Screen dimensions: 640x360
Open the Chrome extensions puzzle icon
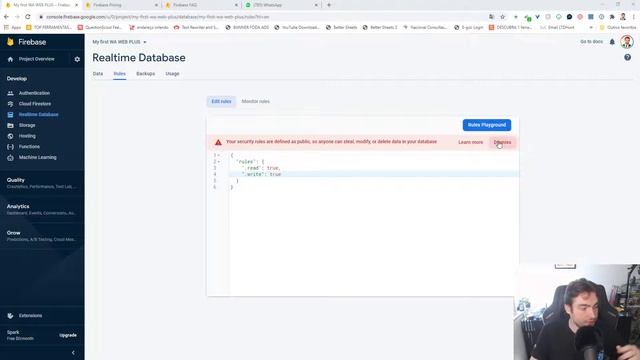click(x=612, y=17)
